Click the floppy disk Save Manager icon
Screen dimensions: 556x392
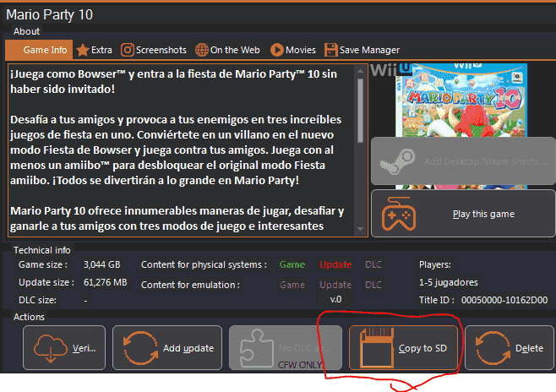point(330,50)
